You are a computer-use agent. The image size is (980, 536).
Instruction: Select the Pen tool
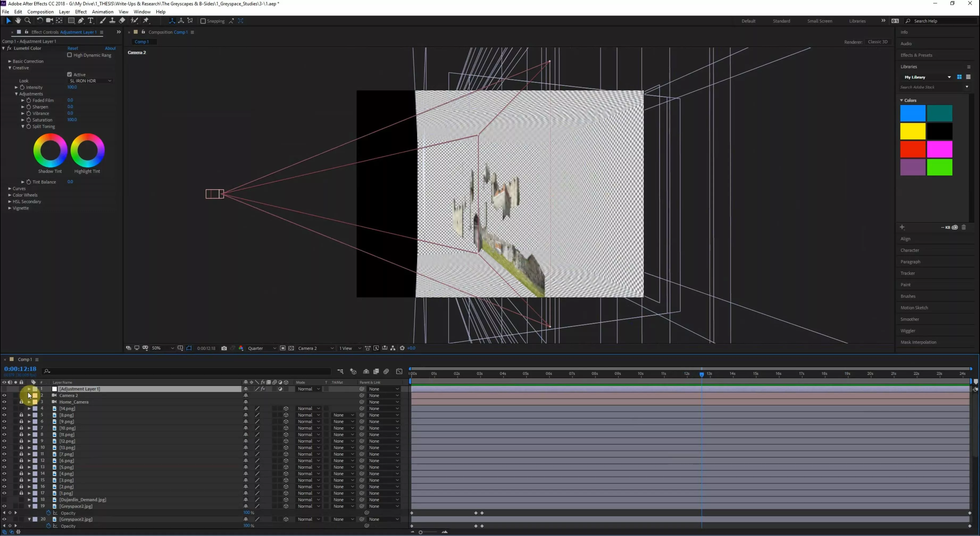81,20
